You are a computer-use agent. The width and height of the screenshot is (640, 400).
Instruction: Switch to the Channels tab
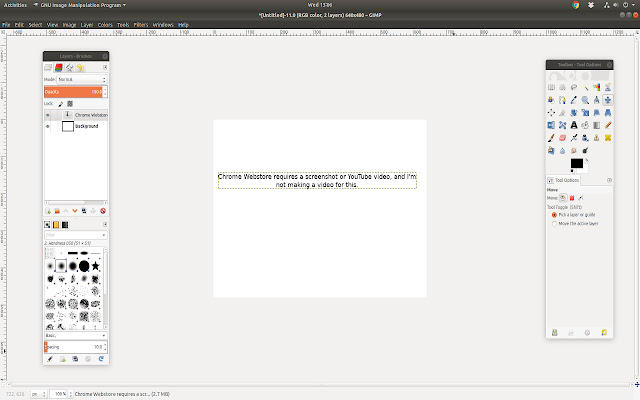59,67
